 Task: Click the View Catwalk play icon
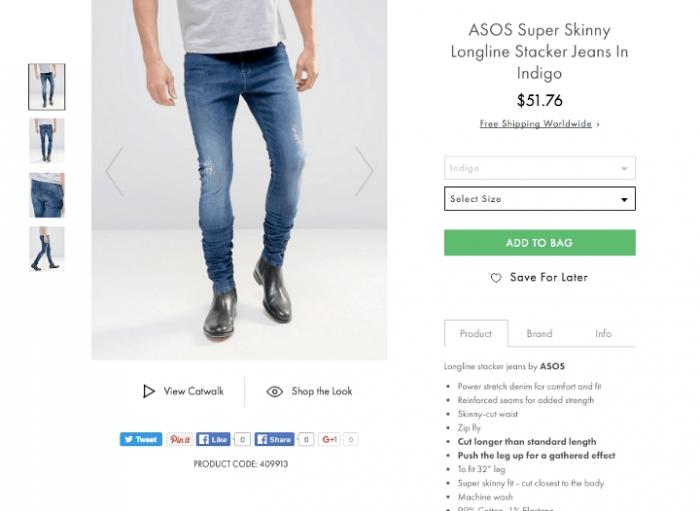click(149, 391)
